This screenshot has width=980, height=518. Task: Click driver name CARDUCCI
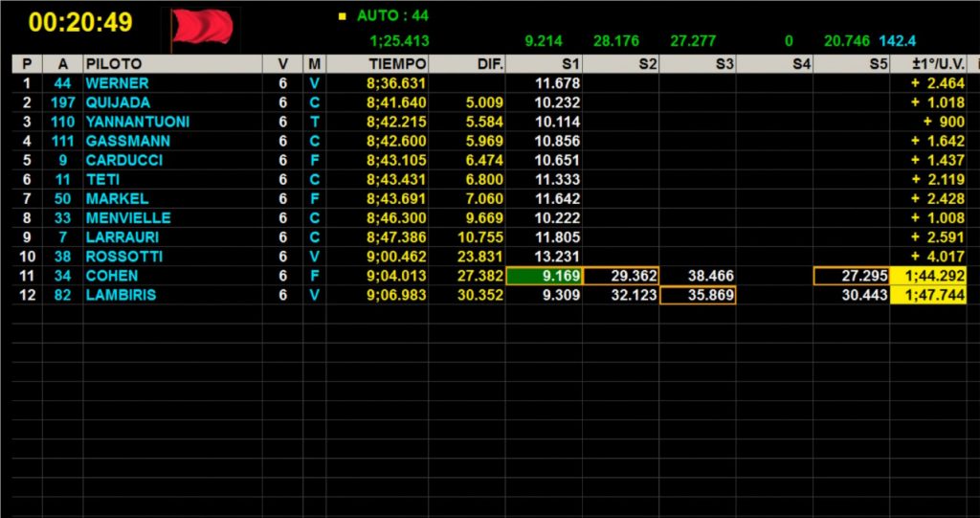124,160
